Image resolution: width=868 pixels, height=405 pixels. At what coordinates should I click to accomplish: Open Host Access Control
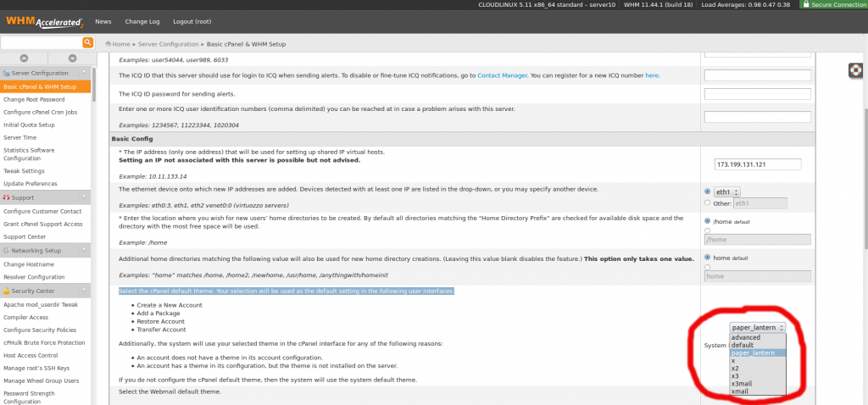click(x=31, y=356)
